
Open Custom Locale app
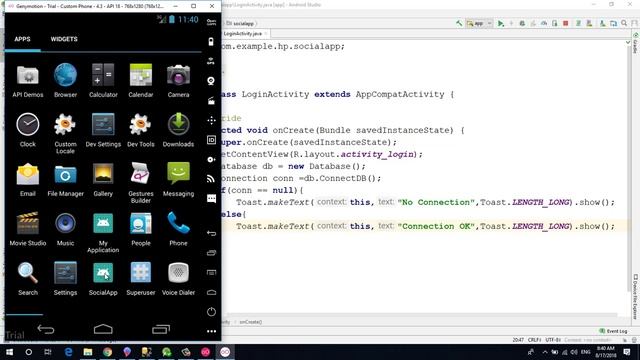coord(65,133)
